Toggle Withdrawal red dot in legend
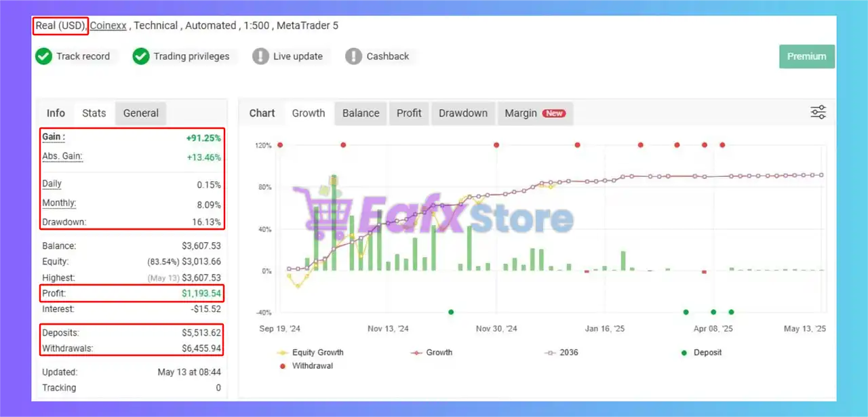 tap(283, 366)
